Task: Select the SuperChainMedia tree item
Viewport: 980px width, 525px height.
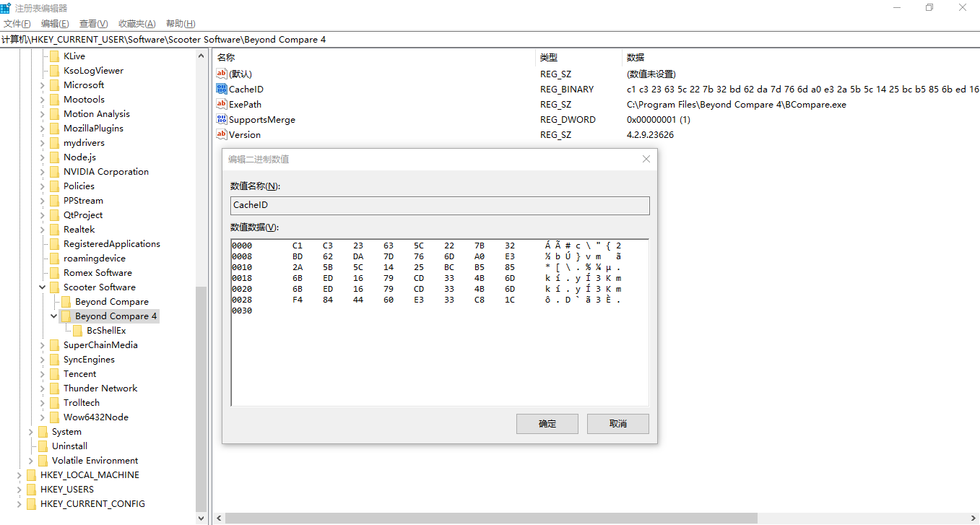Action: coord(100,345)
